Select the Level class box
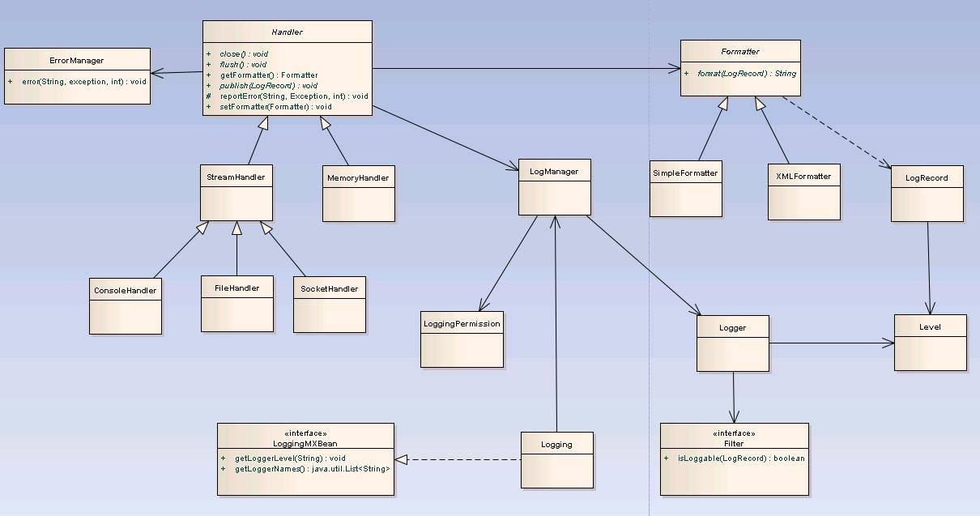Image resolution: width=980 pixels, height=516 pixels. pyautogui.click(x=931, y=343)
